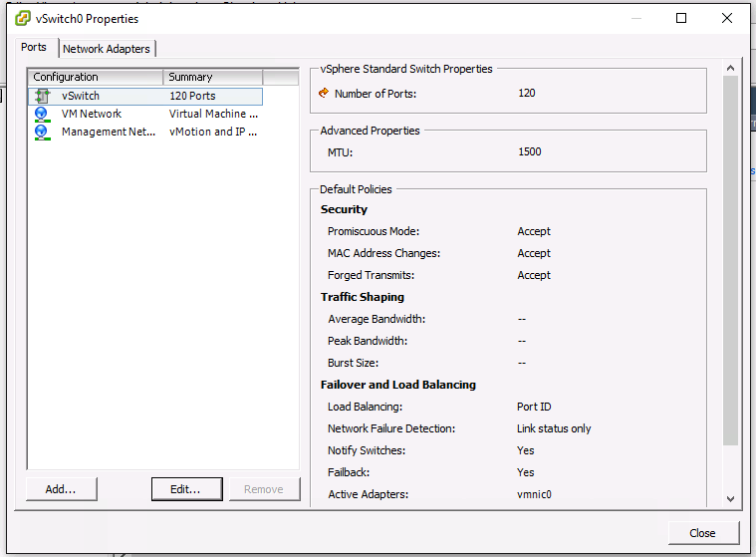Click the Remove button
Screen dimensions: 756x557
(x=264, y=489)
